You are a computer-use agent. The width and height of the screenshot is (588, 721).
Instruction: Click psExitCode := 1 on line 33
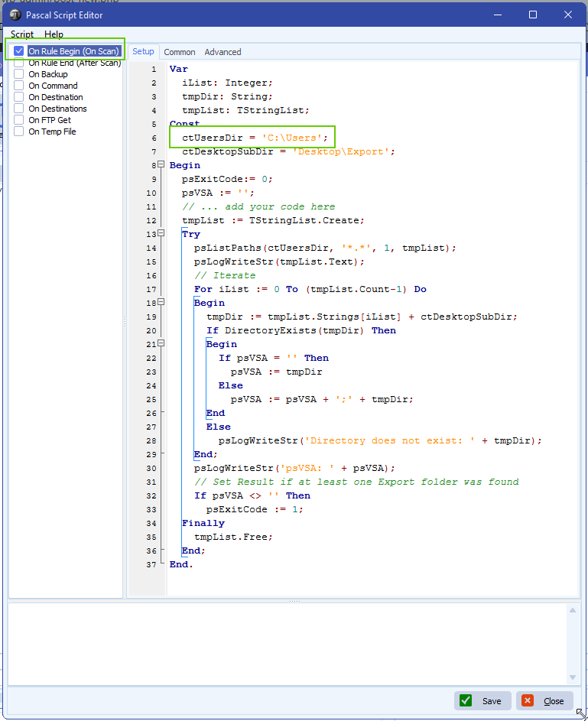254,509
